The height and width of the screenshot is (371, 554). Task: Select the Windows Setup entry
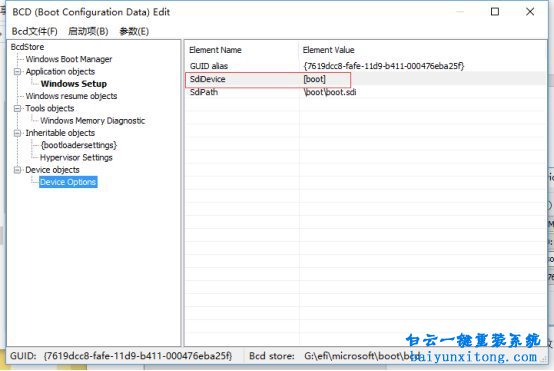click(x=74, y=84)
